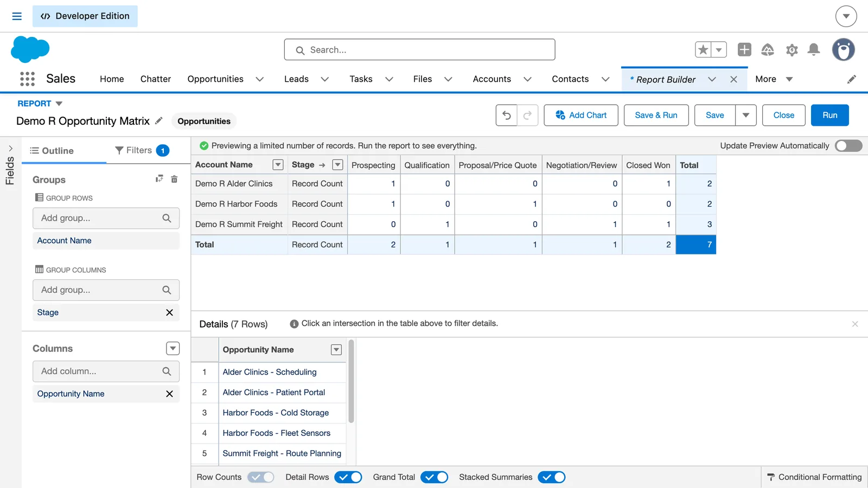Go to the Chatter nav item
This screenshot has width=868, height=488.
156,79
